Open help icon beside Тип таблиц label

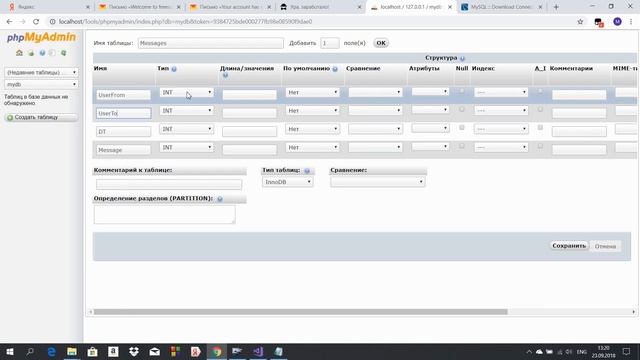click(x=307, y=171)
